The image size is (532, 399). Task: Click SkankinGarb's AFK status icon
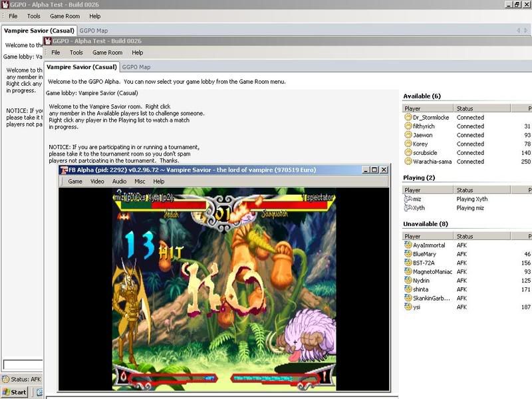408,298
